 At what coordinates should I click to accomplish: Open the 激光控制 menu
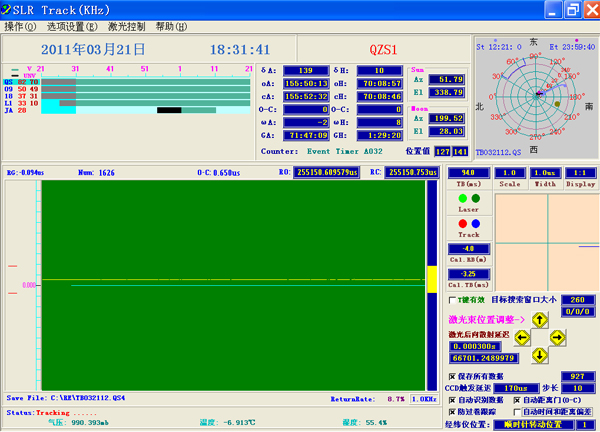coord(126,27)
